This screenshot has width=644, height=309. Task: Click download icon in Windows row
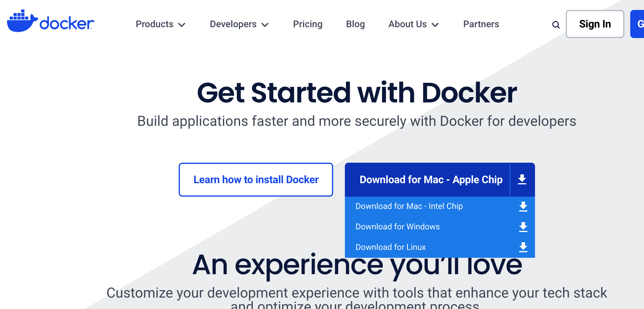coord(523,227)
